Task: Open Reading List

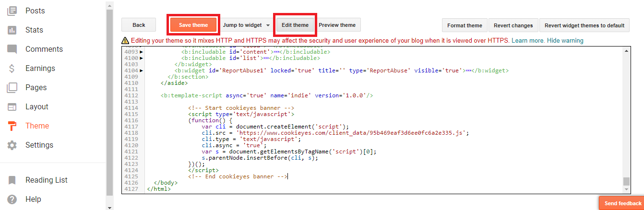Action: click(x=47, y=180)
